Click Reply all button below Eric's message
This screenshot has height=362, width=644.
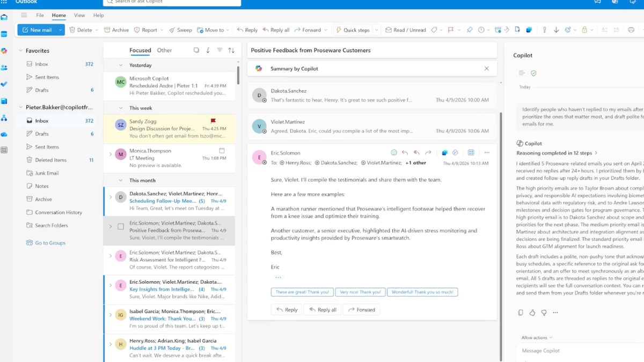point(323,309)
